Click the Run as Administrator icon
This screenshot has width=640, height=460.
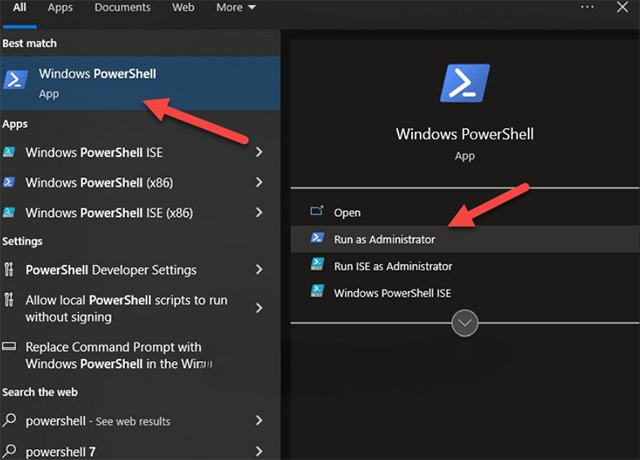317,238
